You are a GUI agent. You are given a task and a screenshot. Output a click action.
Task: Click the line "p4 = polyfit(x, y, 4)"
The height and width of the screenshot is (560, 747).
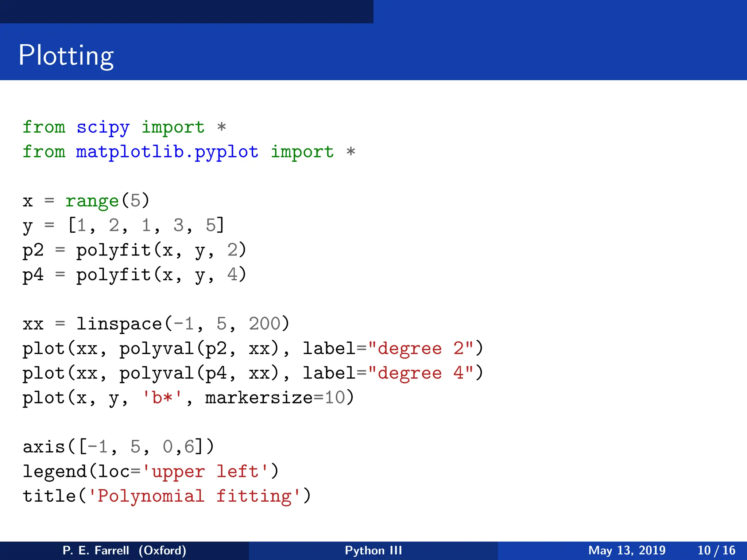[135, 275]
